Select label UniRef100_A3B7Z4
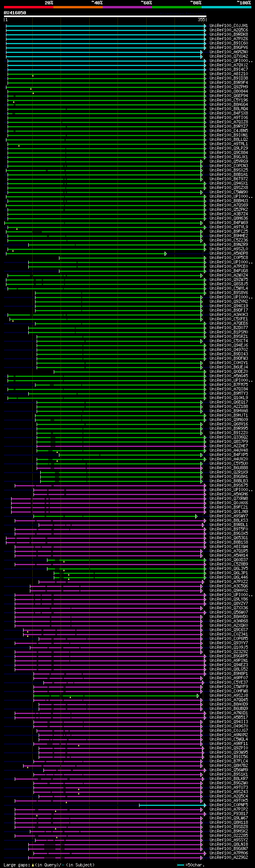Image resolution: width=255 pixels, height=868 pixels. [229, 214]
